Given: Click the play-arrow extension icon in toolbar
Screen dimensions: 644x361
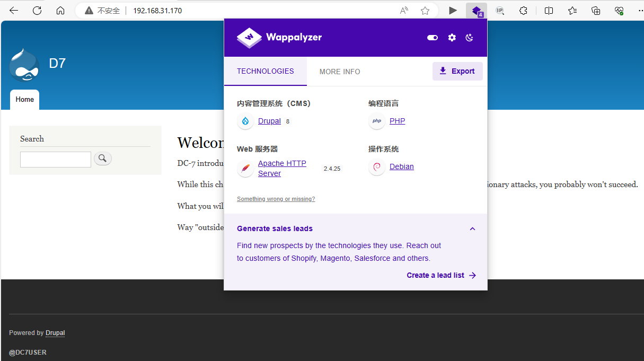Looking at the screenshot, I should pyautogui.click(x=453, y=11).
